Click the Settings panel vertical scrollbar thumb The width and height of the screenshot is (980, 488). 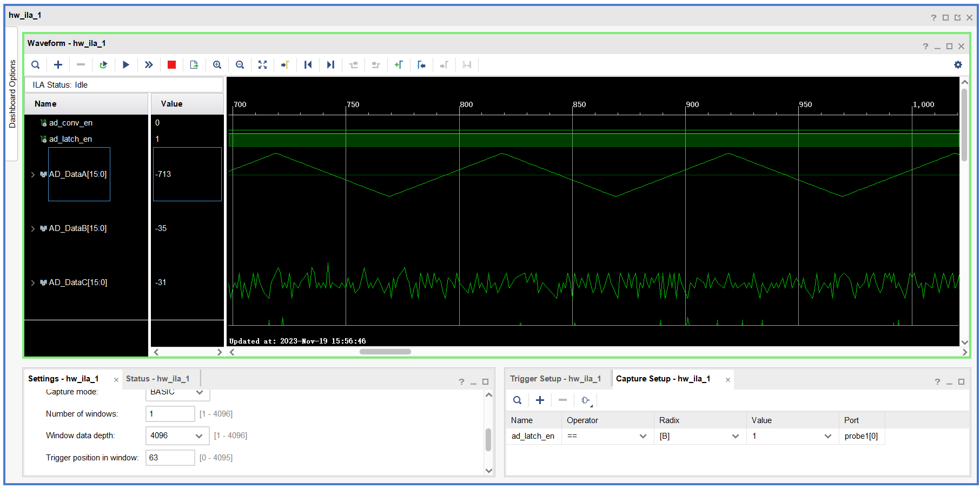point(488,440)
